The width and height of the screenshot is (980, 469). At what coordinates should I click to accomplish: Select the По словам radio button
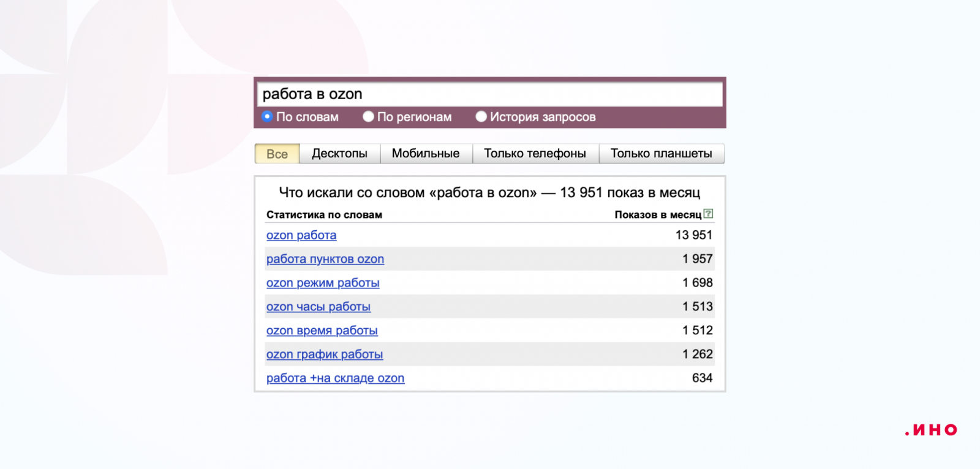coord(267,116)
